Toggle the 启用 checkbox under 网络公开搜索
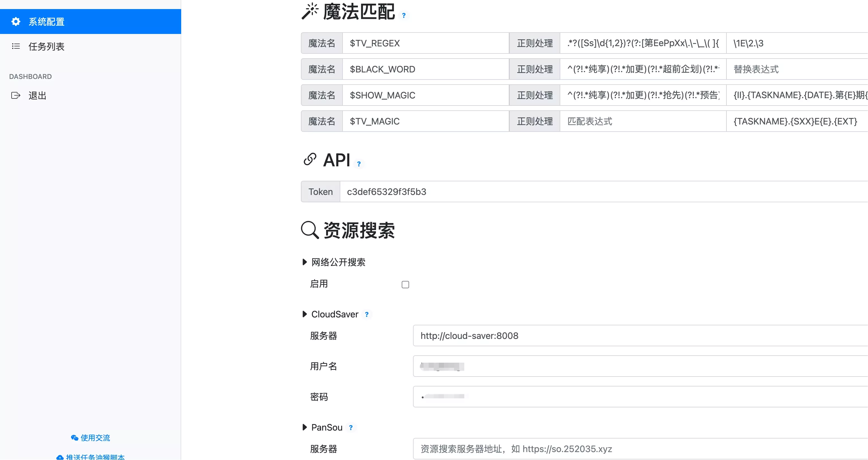 [405, 285]
